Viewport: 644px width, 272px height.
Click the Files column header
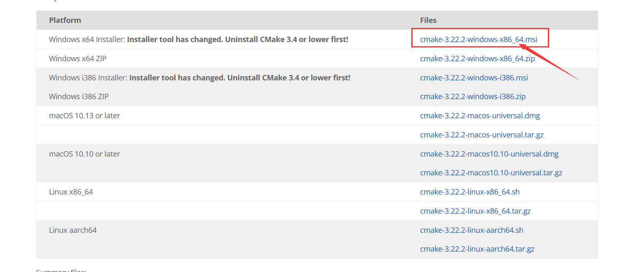click(x=428, y=20)
